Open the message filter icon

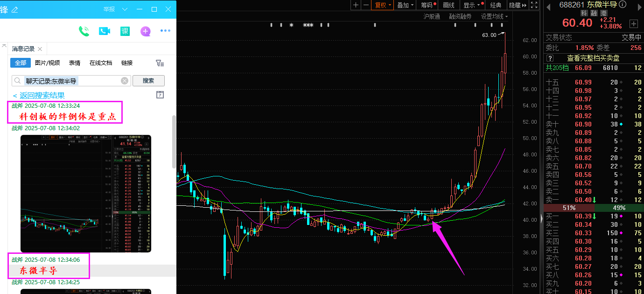(x=160, y=63)
